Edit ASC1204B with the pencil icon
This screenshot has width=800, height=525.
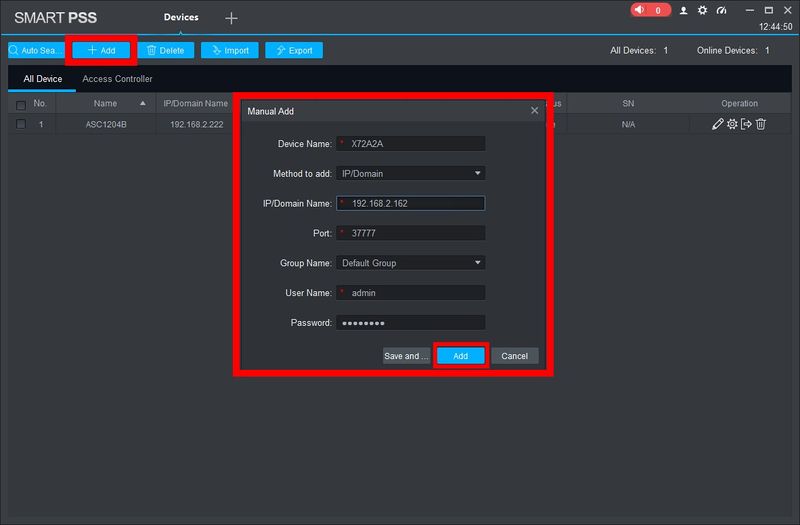tap(717, 124)
